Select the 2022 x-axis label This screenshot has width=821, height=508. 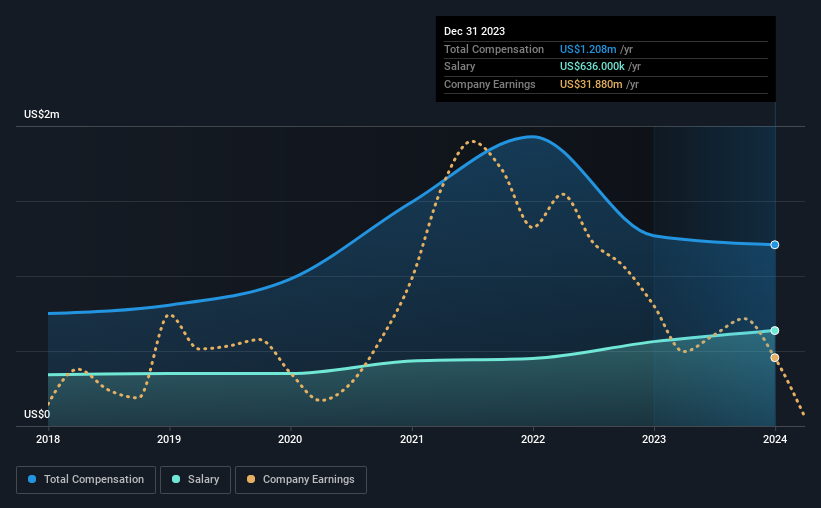tap(533, 439)
